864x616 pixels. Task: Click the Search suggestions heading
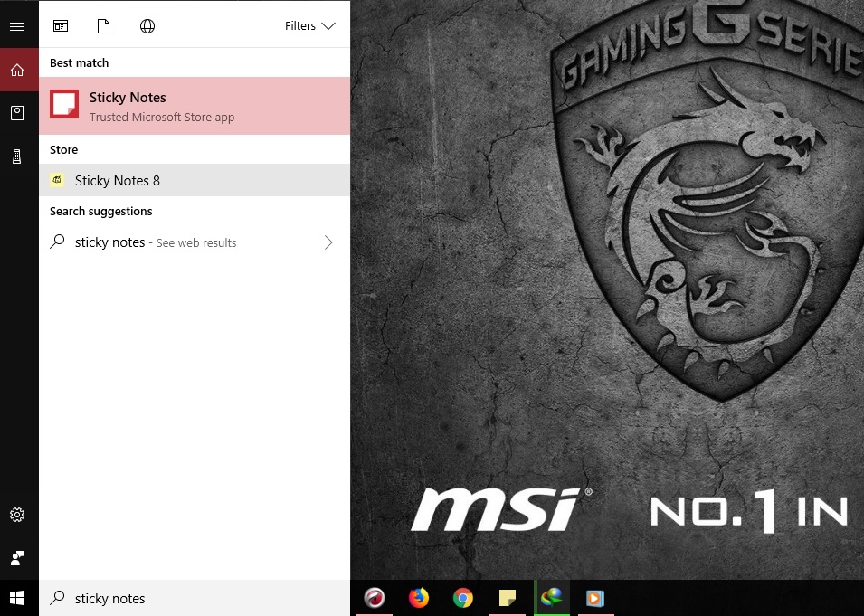pyautogui.click(x=100, y=211)
